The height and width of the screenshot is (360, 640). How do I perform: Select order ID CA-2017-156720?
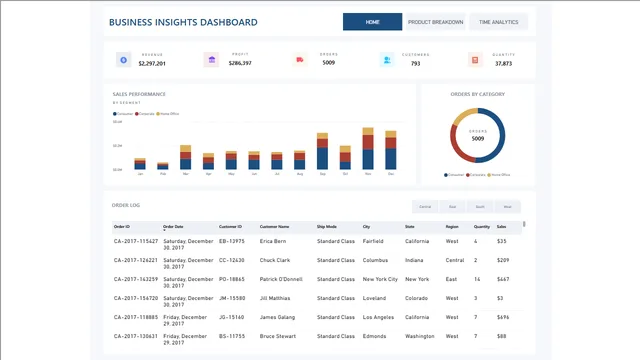tap(136, 298)
